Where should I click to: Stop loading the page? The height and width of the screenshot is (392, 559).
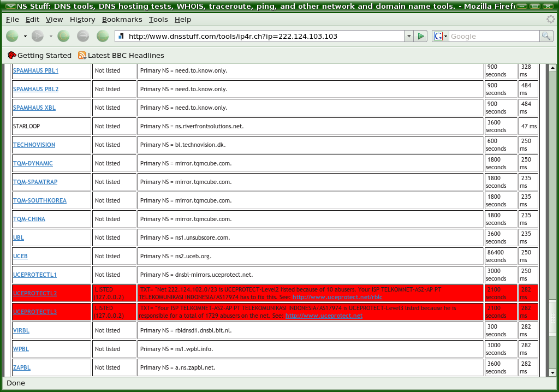pos(83,36)
